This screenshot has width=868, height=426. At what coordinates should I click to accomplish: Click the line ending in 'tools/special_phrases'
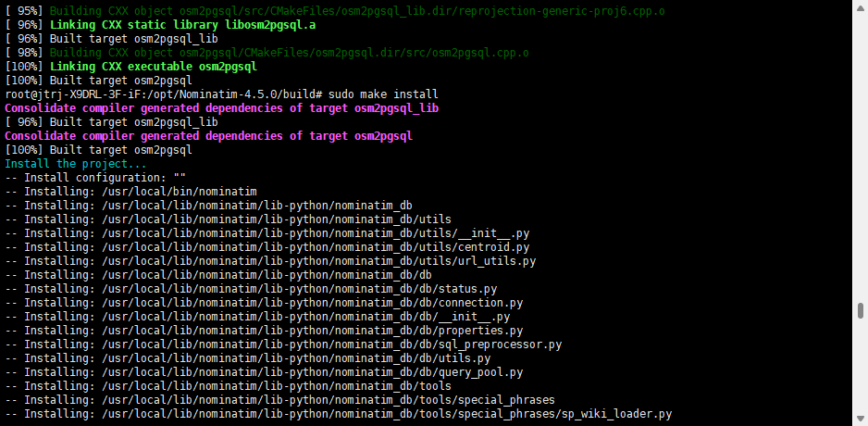pos(280,400)
